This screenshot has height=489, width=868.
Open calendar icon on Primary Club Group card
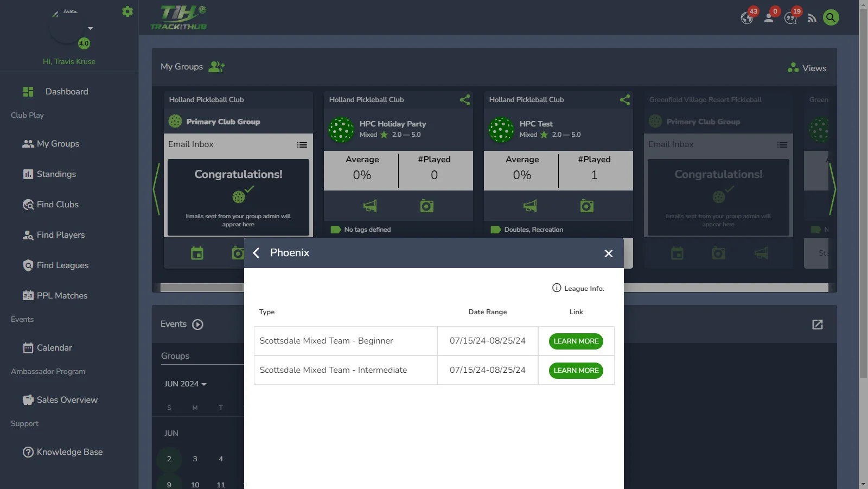pyautogui.click(x=197, y=253)
